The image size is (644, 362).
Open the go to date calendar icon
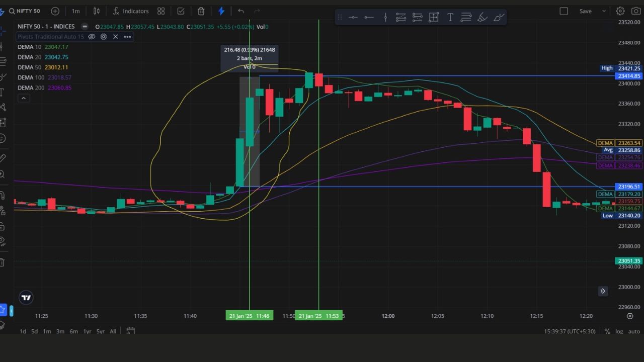click(130, 331)
